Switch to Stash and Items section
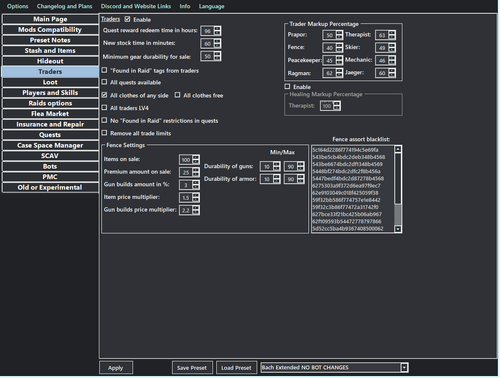 point(50,51)
